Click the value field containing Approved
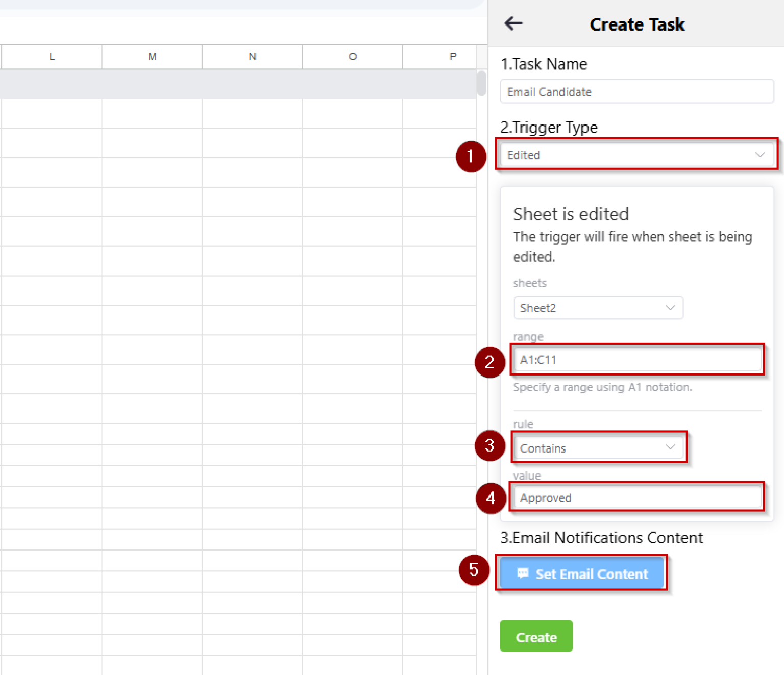Viewport: 784px width, 675px height. [x=636, y=497]
